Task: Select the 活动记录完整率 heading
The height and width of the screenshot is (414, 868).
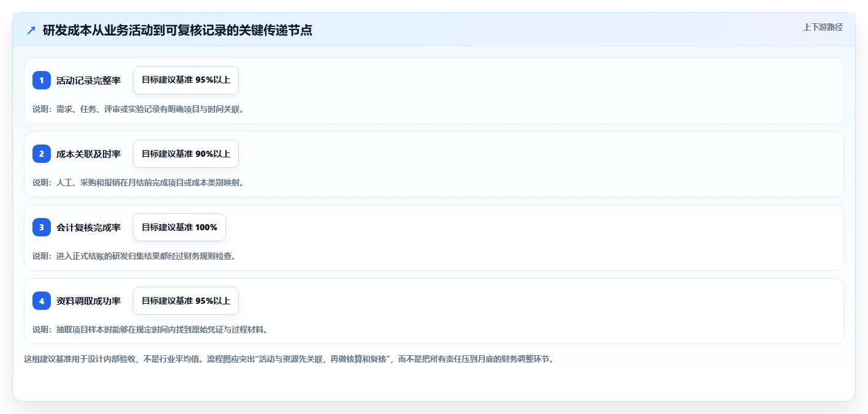Action: pos(88,80)
